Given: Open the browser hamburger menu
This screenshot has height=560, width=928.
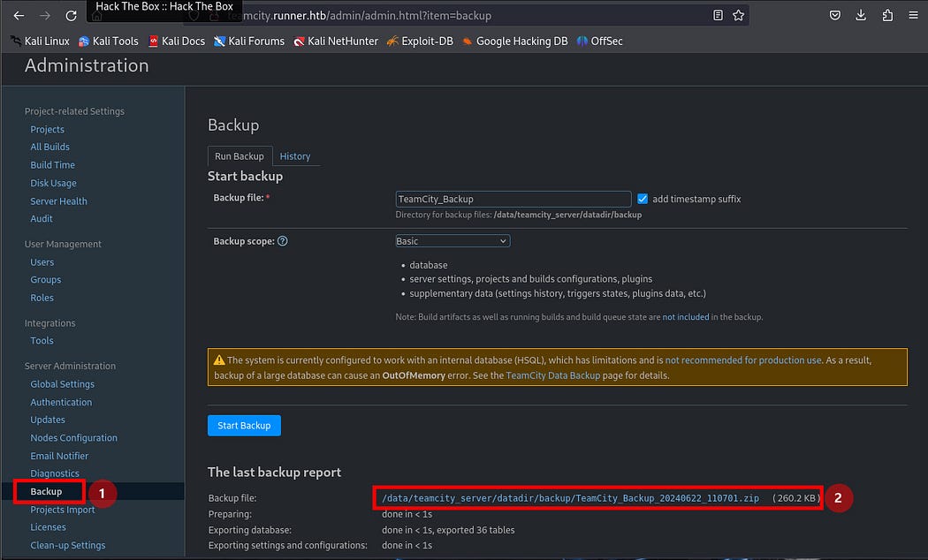Looking at the screenshot, I should tap(913, 15).
